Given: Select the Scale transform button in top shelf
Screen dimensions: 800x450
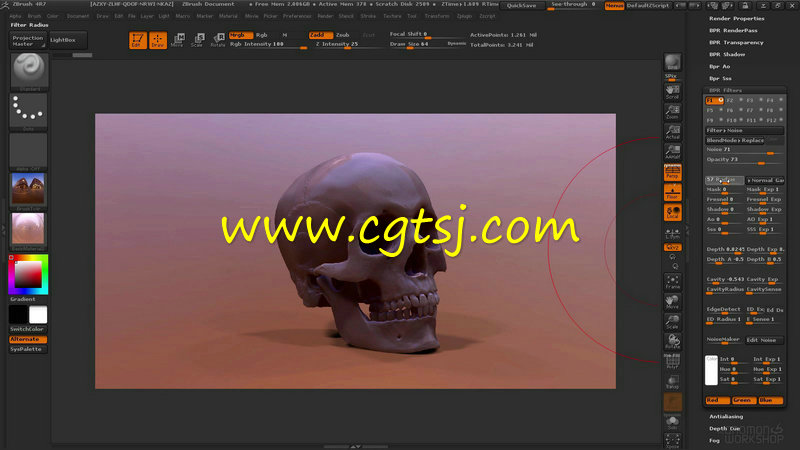Looking at the screenshot, I should tap(198, 40).
